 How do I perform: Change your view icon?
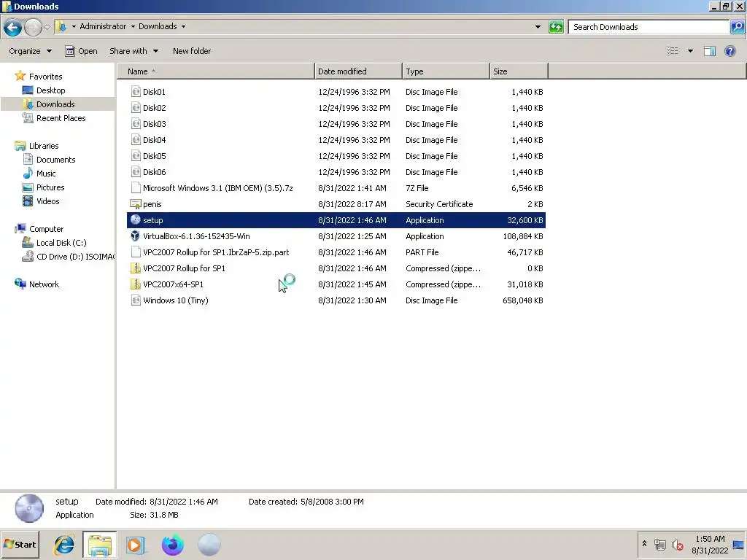672,51
